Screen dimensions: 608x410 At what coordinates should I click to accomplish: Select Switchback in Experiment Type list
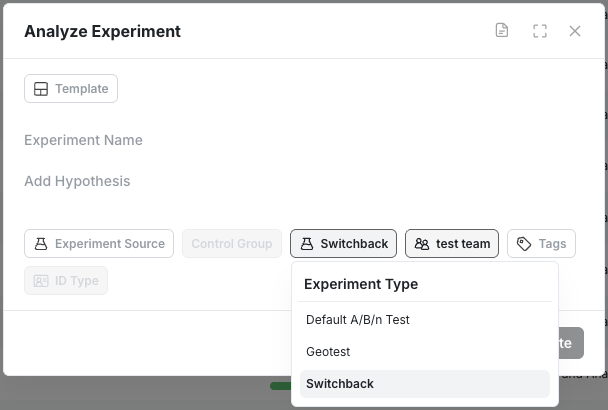point(425,384)
